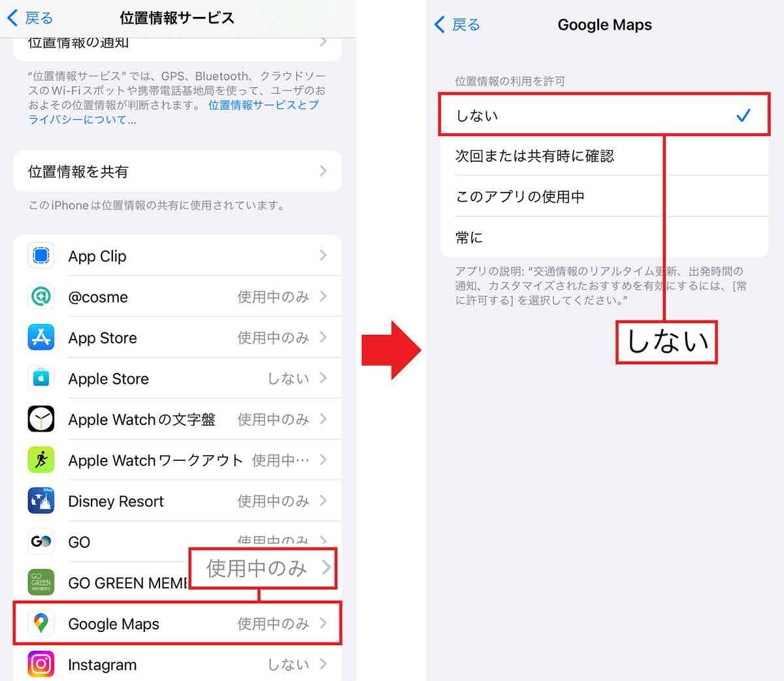Open the App Store row label
Screen dimensions: 784x681
pos(103,338)
